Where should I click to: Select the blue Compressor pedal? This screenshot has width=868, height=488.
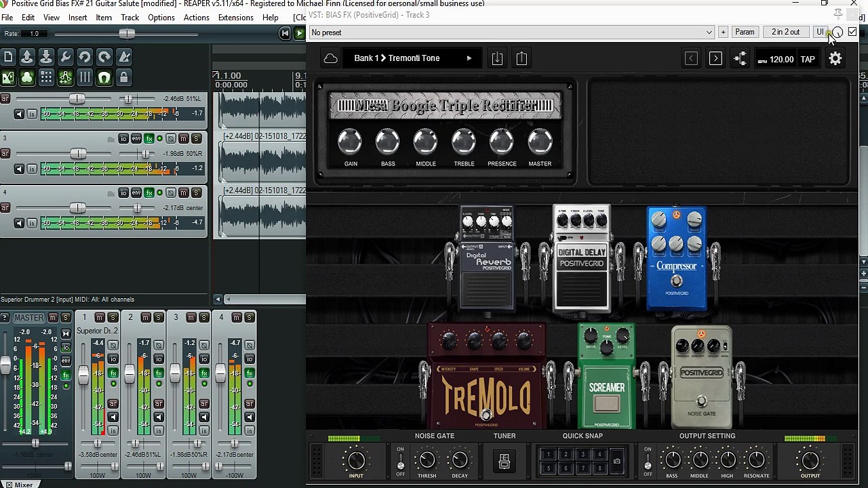click(x=676, y=260)
